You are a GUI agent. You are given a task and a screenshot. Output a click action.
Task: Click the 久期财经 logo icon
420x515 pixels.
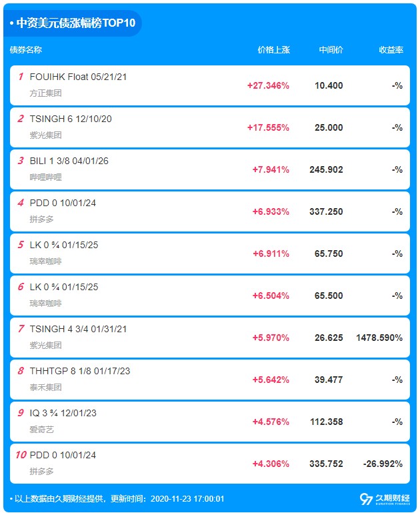(x=365, y=499)
